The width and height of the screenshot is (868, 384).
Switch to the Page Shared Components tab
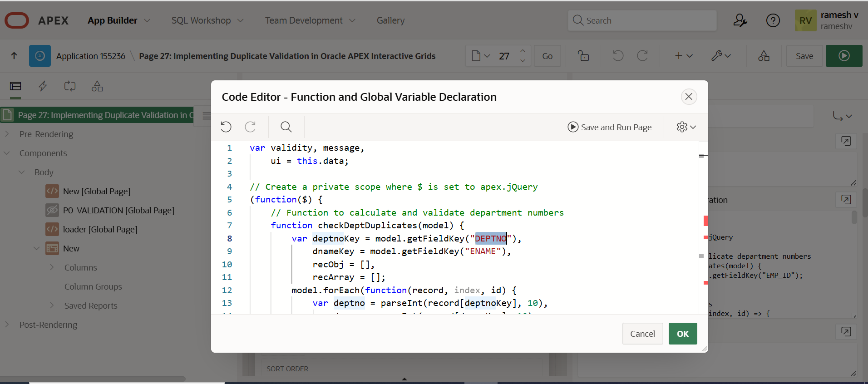tap(97, 86)
